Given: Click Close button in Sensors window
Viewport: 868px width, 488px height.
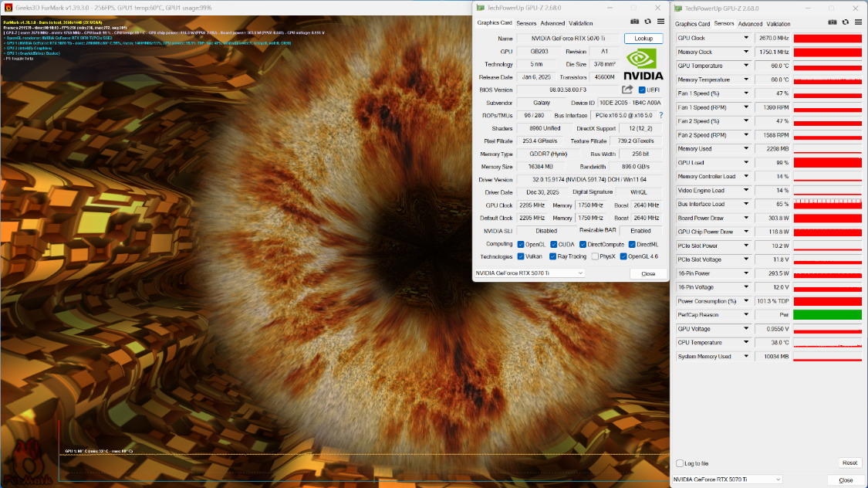Looking at the screenshot, I should [846, 480].
